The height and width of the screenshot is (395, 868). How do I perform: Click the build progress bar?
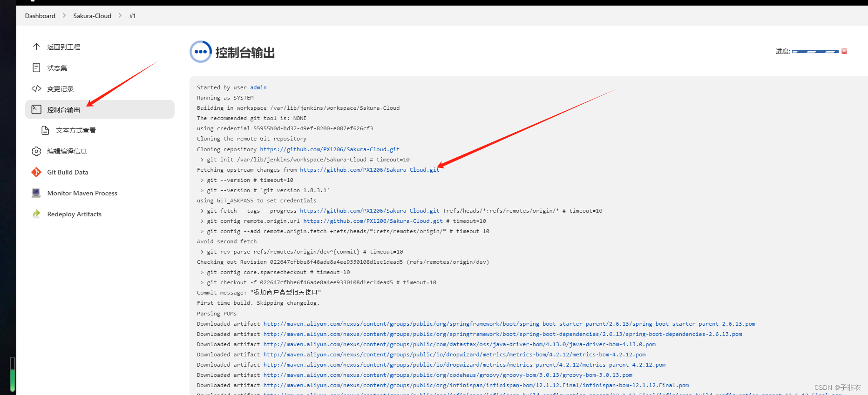click(815, 51)
